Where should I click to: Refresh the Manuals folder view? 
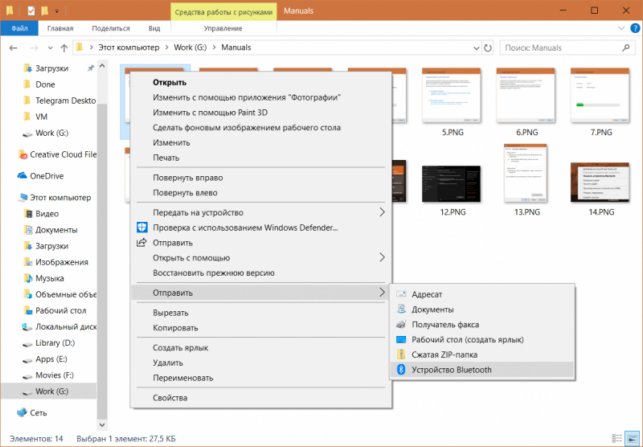[x=488, y=48]
